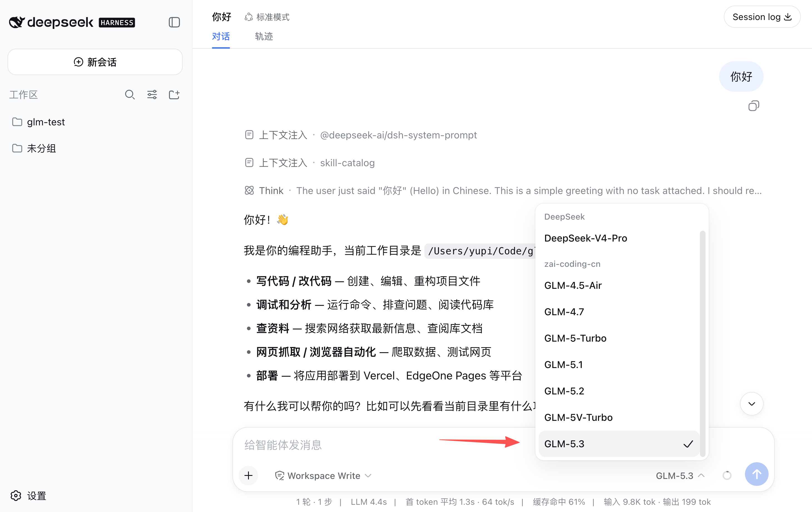Expand the skill-catalog context injection
812x512 pixels.
pos(310,163)
